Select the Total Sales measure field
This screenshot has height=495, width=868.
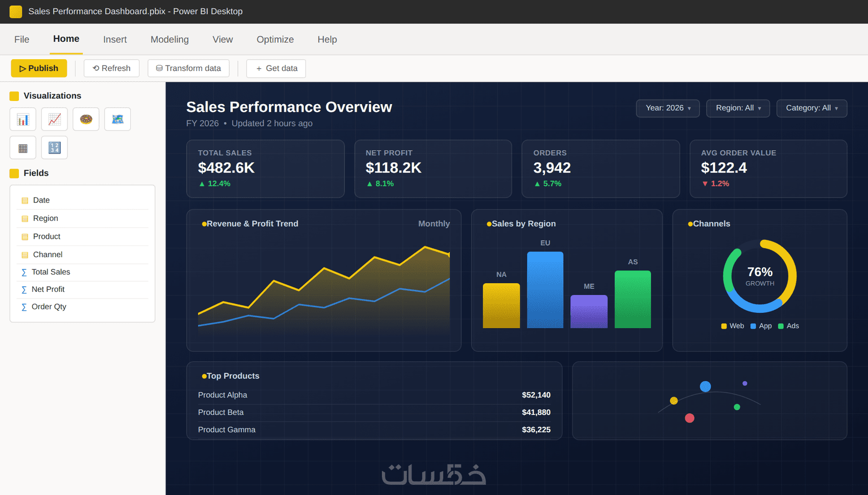tap(82, 273)
